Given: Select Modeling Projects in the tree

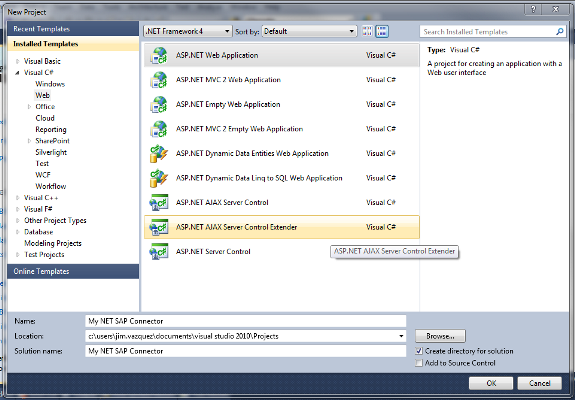Looking at the screenshot, I should point(53,243).
